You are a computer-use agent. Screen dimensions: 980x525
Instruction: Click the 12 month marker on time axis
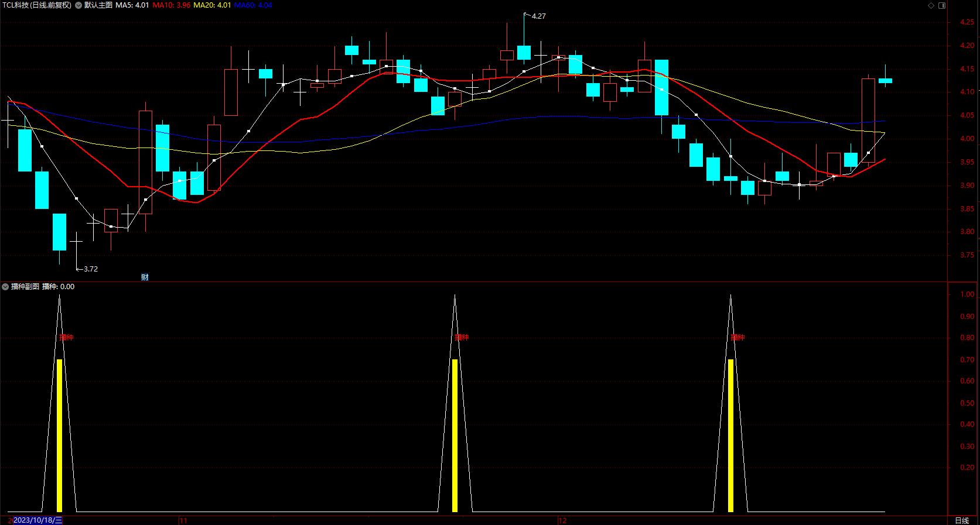562,520
